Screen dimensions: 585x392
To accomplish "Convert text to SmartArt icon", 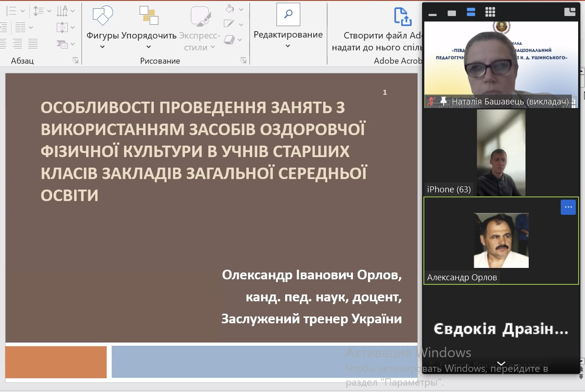I will 62,44.
